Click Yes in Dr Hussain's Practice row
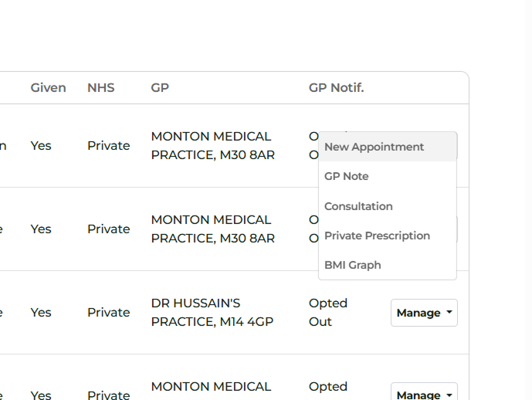 tap(41, 313)
